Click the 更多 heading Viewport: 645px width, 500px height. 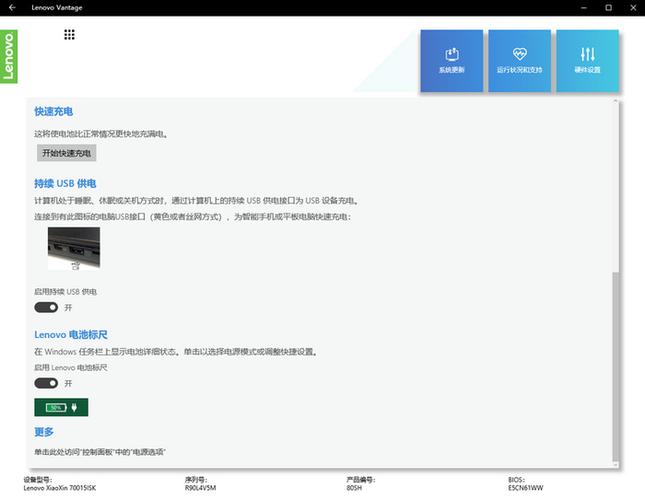click(44, 432)
